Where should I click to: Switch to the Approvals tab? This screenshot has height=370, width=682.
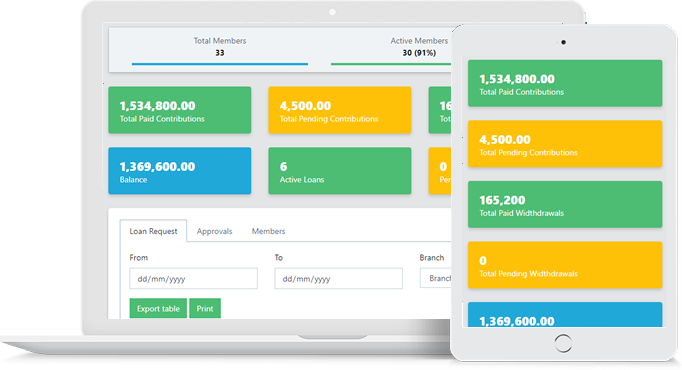(214, 231)
